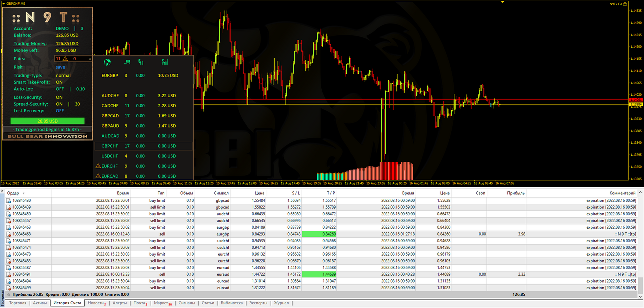Screen dimensions: 644x308
Task: Open the Маркет tab
Action: tap(163, 303)
